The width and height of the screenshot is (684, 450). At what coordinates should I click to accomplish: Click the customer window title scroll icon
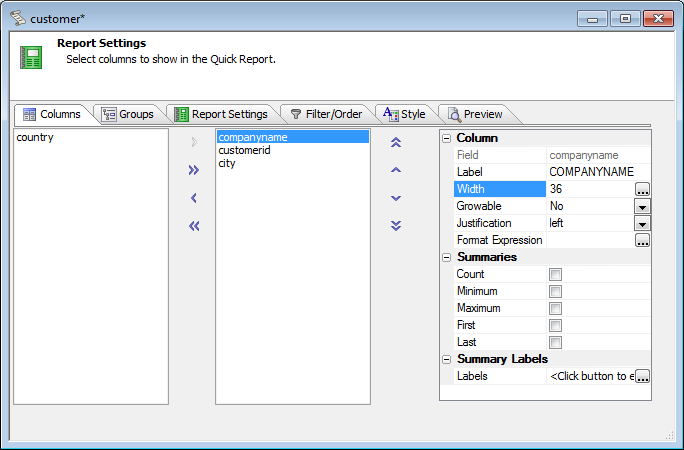[x=18, y=18]
